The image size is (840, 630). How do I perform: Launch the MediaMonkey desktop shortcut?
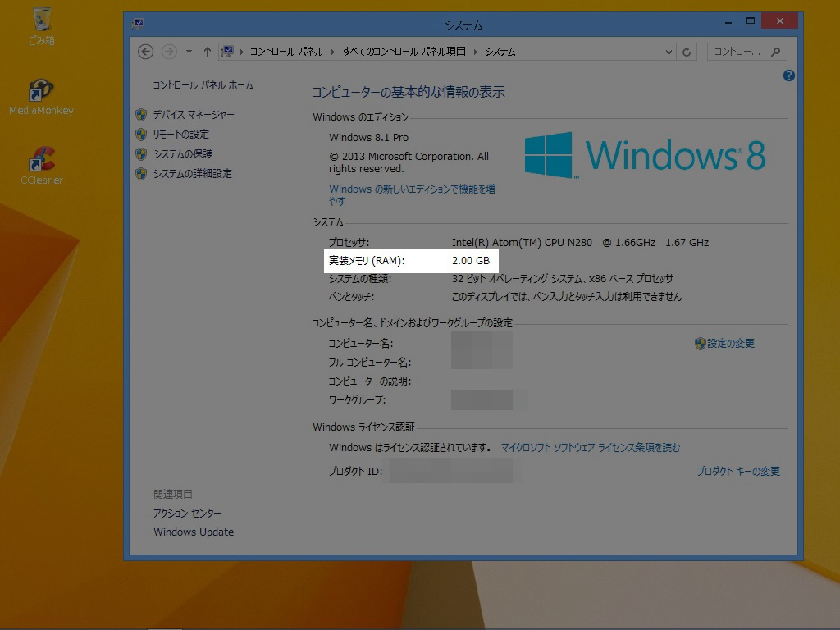click(x=41, y=98)
